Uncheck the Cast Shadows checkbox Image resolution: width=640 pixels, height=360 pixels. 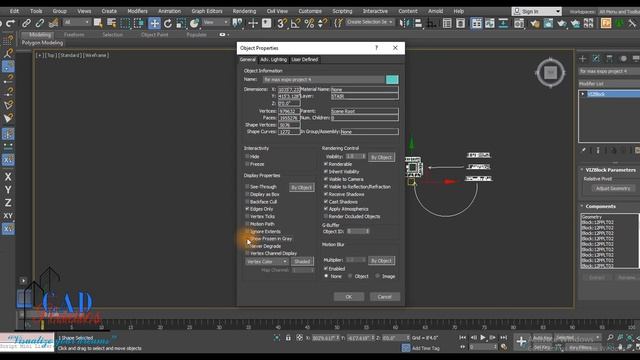click(326, 202)
